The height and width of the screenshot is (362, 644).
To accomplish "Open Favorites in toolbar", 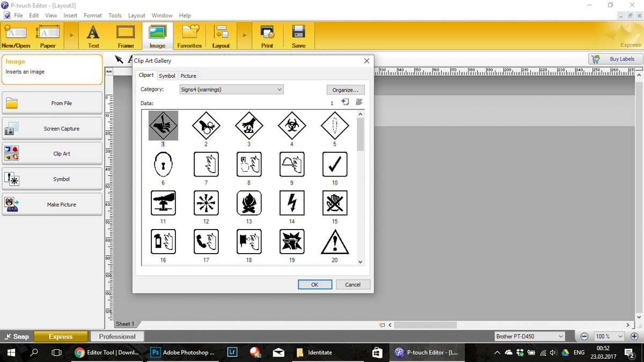I will point(189,36).
